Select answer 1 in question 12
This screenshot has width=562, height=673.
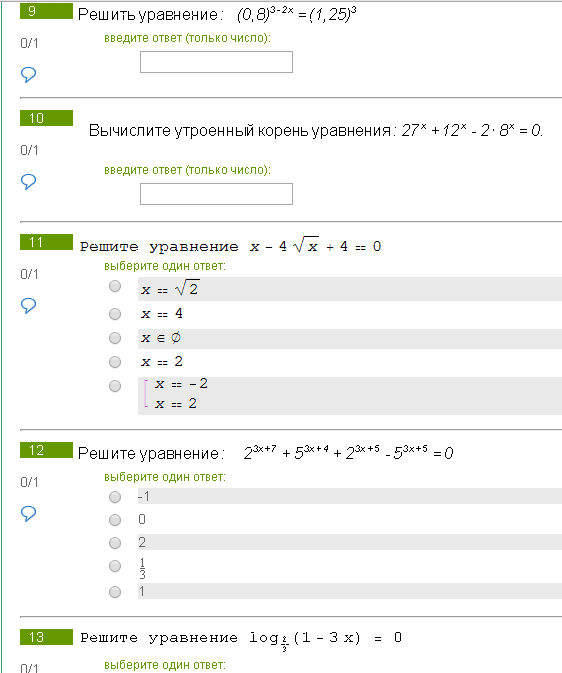point(115,592)
